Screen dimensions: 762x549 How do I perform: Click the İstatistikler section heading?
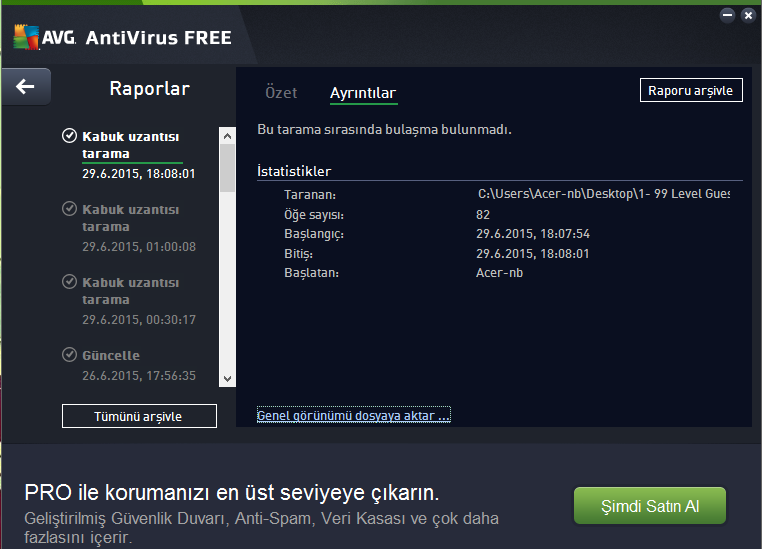(x=294, y=171)
